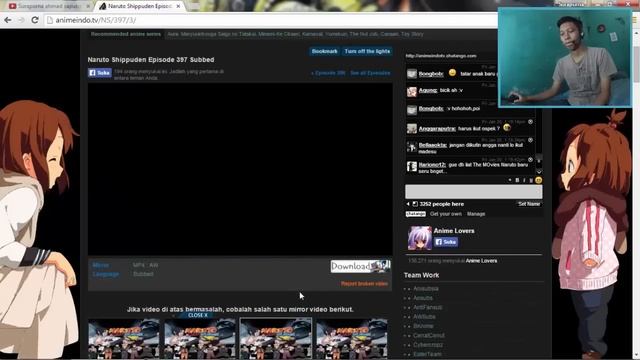Open the previous Episode 396 link

click(x=328, y=73)
